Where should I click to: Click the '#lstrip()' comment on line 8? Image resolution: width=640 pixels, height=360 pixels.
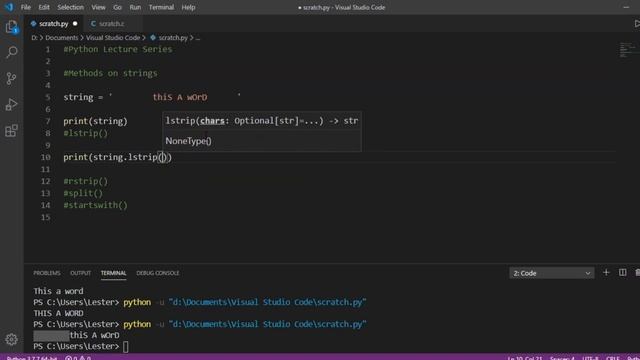coord(85,133)
